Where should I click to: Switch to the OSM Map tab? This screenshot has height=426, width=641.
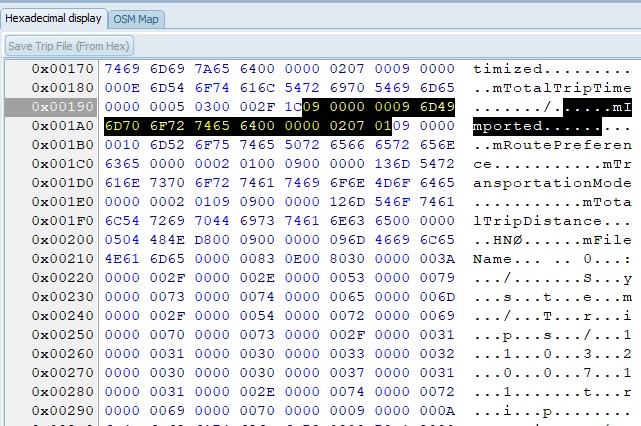click(x=137, y=19)
